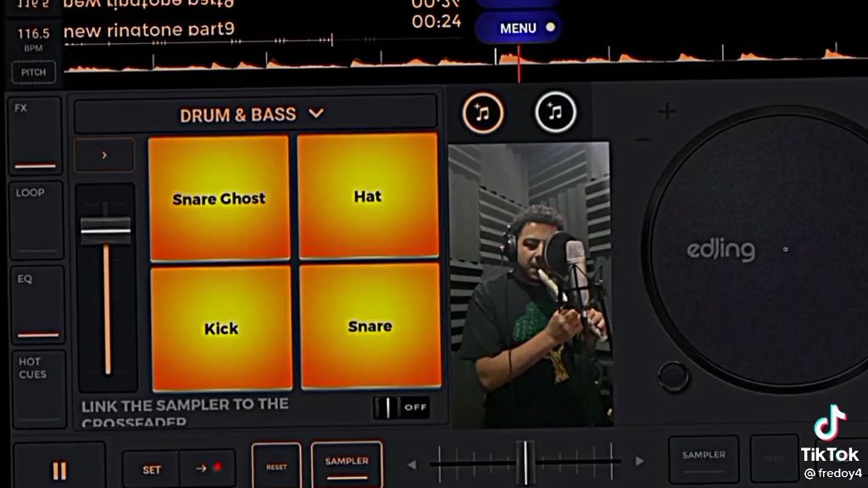Viewport: 868px width, 488px height.
Task: Click the left arrow beside the crossfader
Action: (412, 463)
